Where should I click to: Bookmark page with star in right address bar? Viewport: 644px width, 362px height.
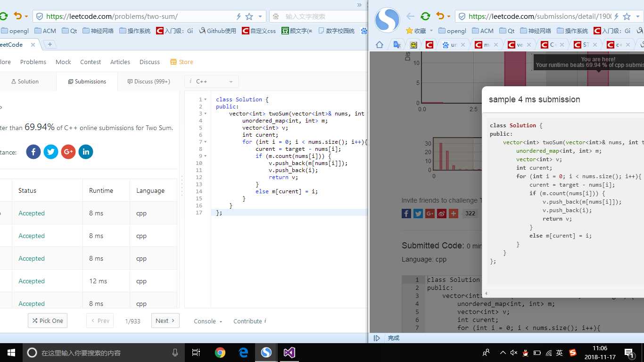[627, 16]
